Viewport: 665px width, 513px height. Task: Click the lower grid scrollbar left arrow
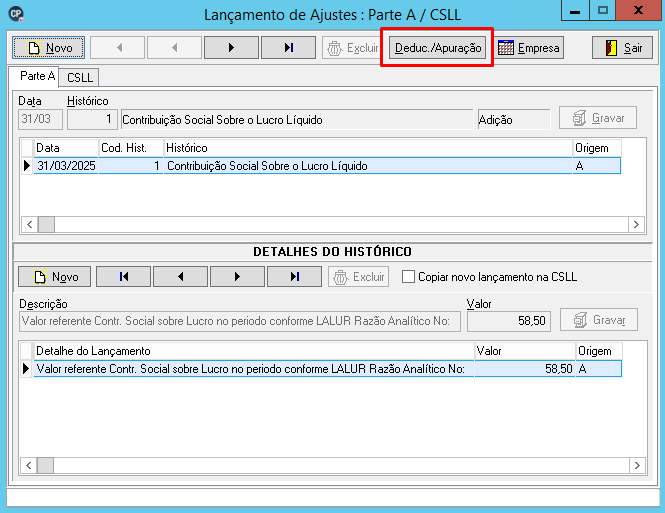(x=28, y=465)
